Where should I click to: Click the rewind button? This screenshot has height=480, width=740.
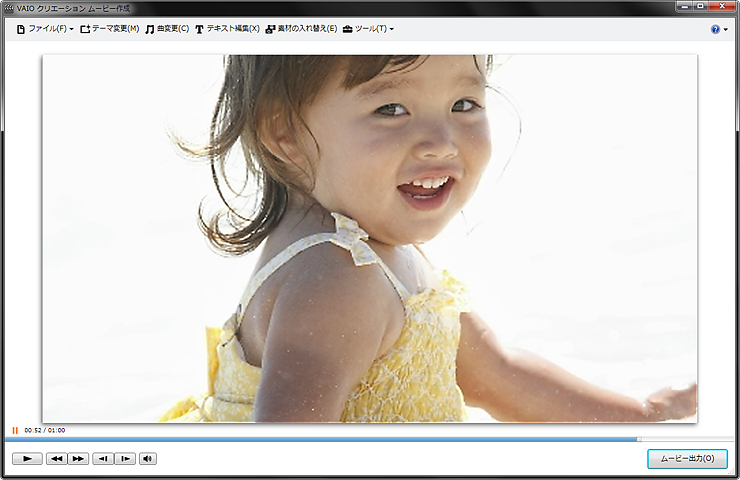pos(56,459)
